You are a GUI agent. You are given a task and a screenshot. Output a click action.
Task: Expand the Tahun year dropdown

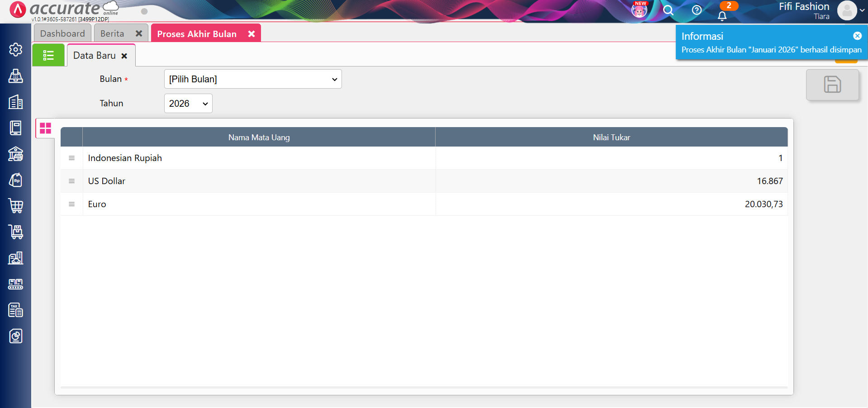pyautogui.click(x=188, y=104)
